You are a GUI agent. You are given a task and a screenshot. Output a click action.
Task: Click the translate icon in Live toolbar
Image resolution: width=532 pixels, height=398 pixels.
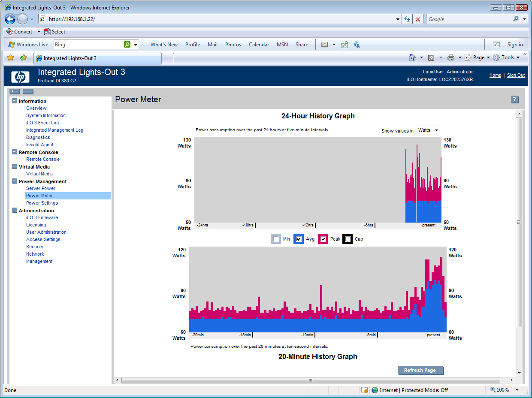[x=357, y=45]
